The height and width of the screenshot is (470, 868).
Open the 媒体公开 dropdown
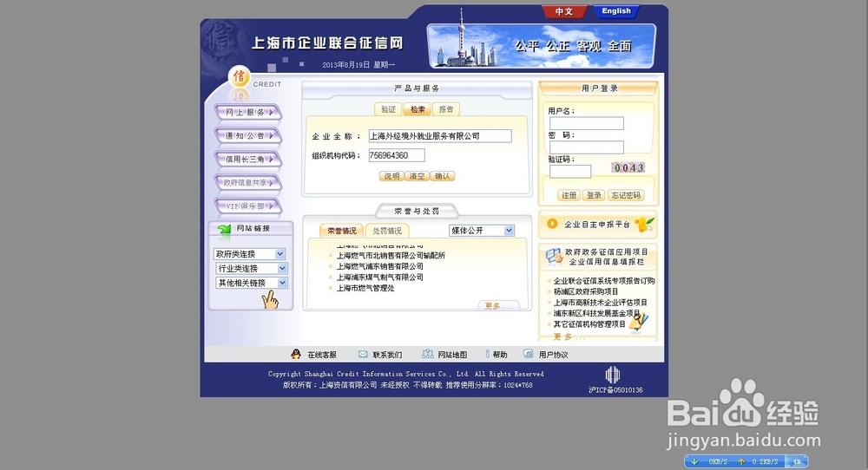click(x=482, y=231)
